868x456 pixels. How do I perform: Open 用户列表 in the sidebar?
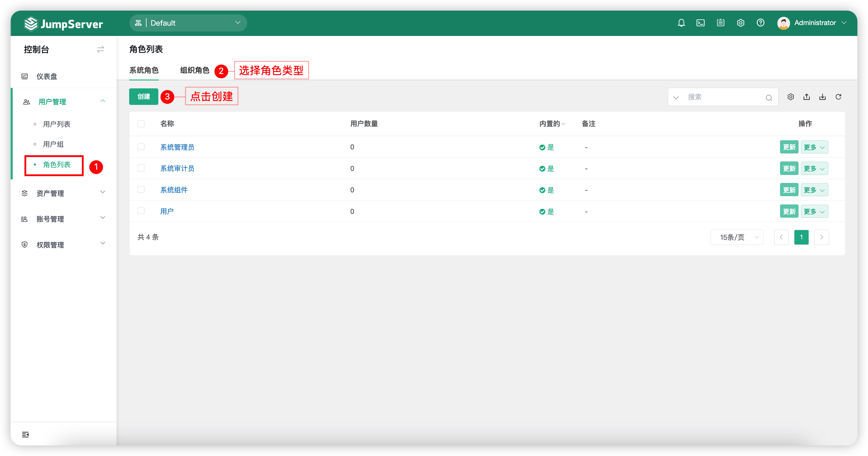click(x=56, y=124)
